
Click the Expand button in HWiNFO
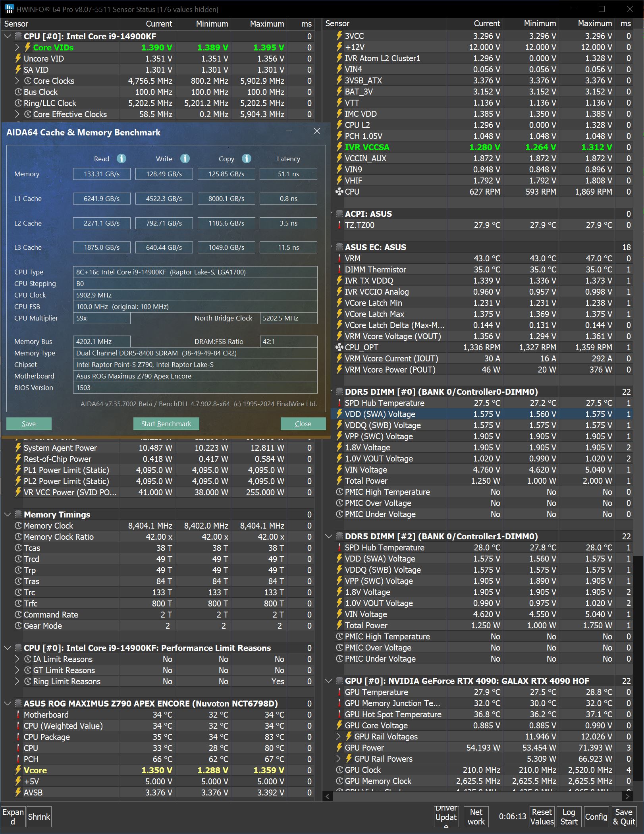[13, 817]
